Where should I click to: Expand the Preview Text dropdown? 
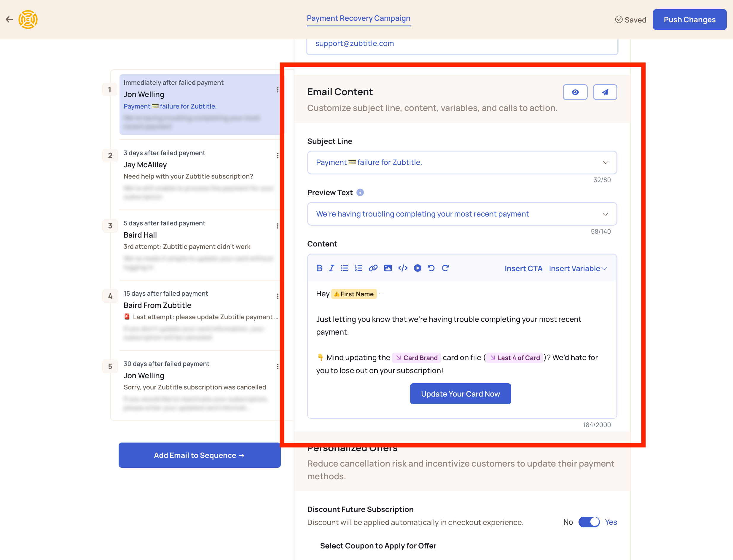(606, 214)
